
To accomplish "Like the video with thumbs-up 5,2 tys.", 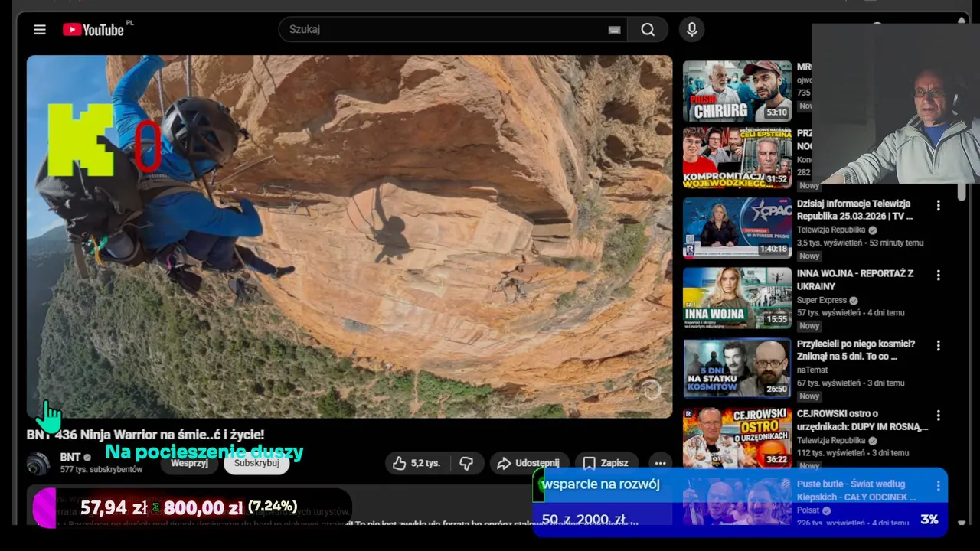I will (x=416, y=463).
